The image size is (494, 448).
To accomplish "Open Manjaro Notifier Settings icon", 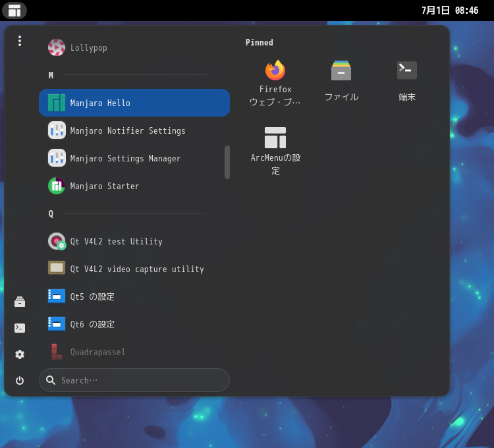I will coord(57,130).
